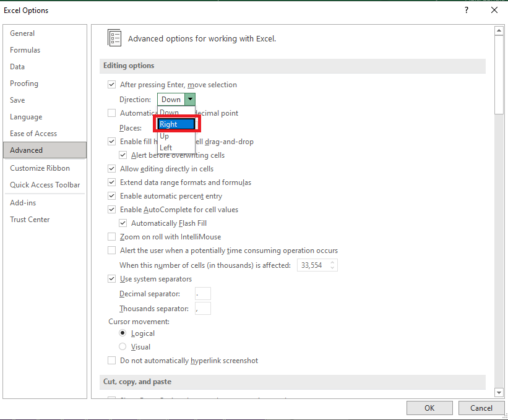Click the Editing options heading
The height and width of the screenshot is (420, 508).
point(129,66)
